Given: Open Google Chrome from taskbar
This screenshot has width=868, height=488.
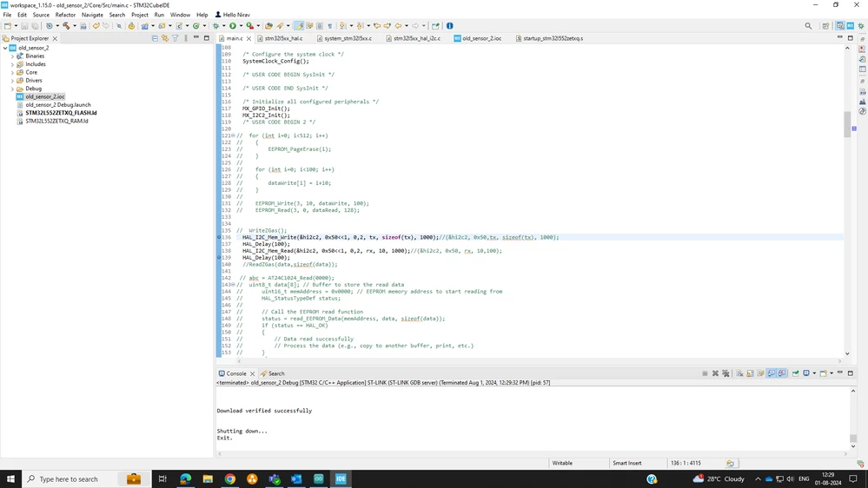Looking at the screenshot, I should point(229,478).
